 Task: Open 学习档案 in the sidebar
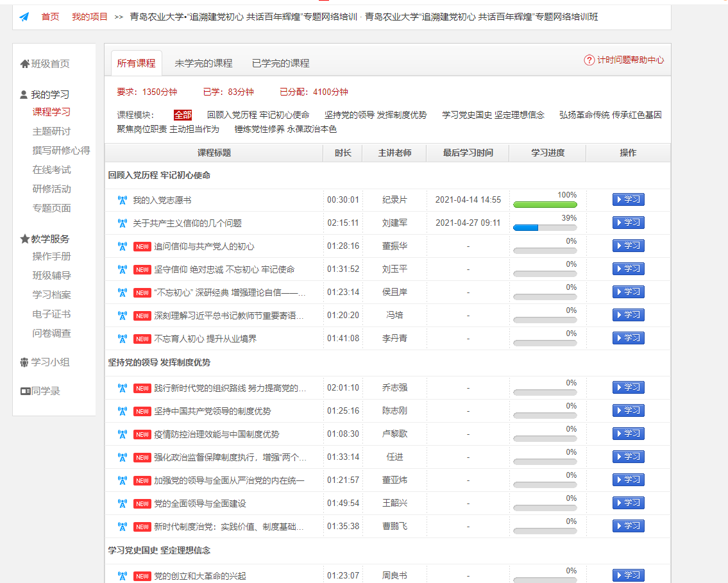click(x=51, y=295)
